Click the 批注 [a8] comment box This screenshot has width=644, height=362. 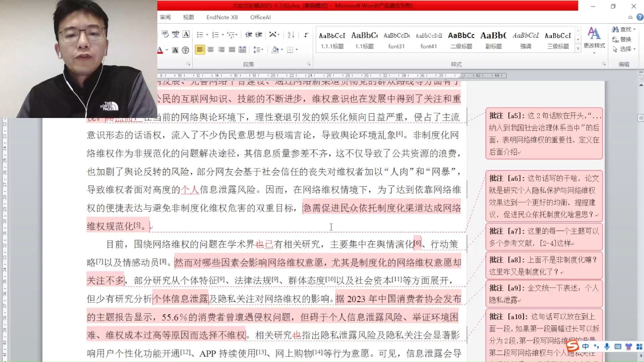coord(544,265)
